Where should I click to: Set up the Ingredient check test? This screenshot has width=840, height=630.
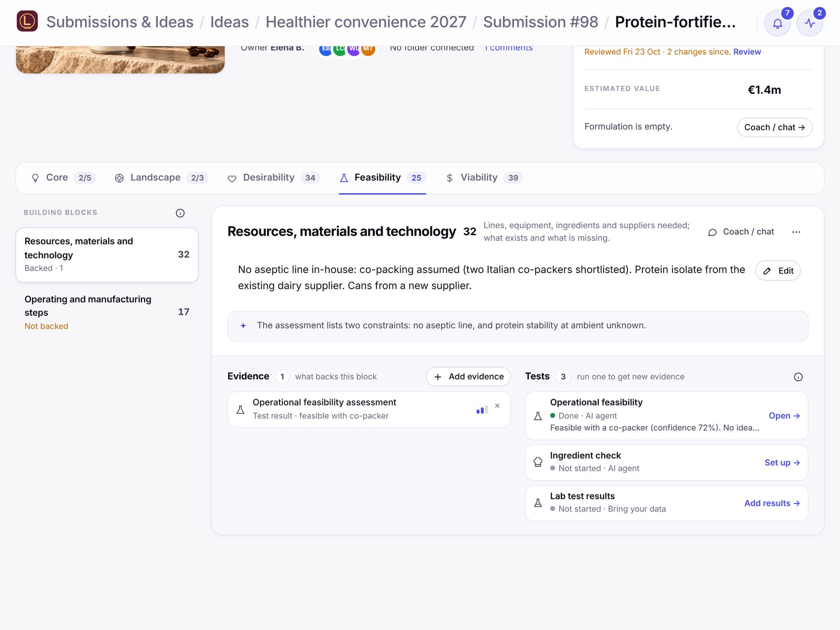pos(782,462)
